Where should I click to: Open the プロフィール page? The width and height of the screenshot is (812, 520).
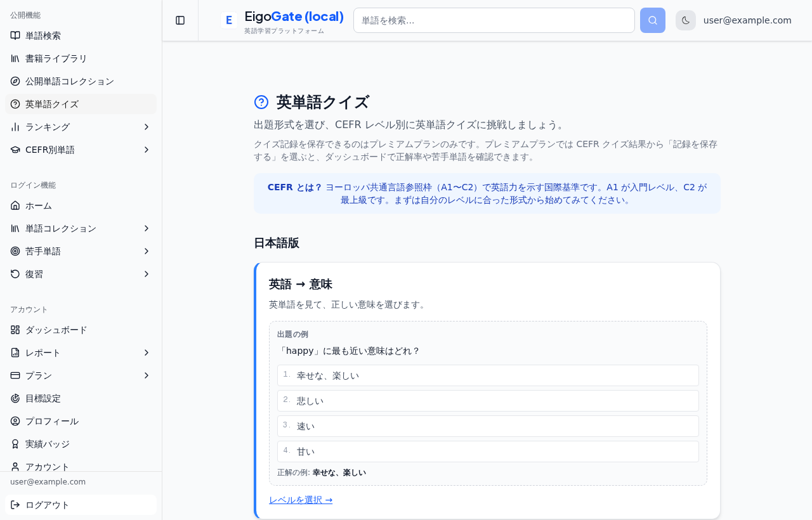[x=81, y=421]
